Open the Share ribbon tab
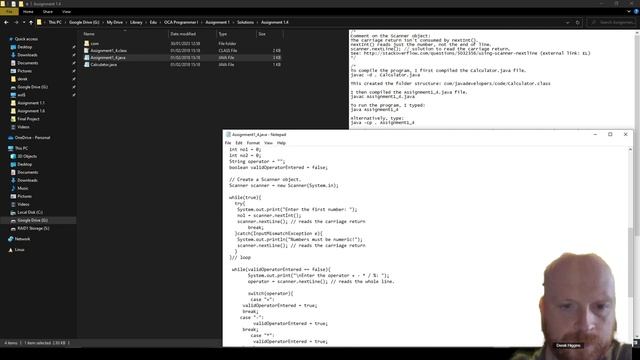The width and height of the screenshot is (640, 360). click(48, 12)
